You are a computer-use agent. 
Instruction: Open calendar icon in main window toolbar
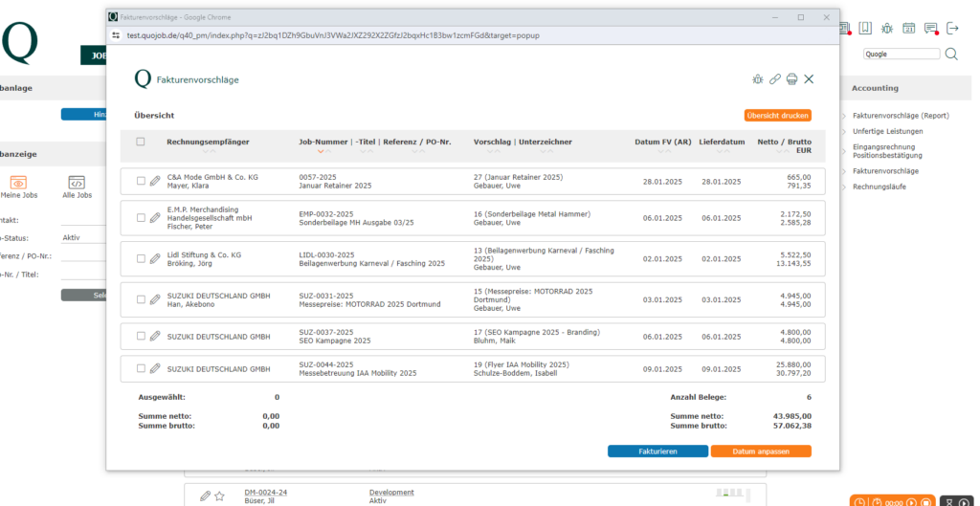pyautogui.click(x=909, y=28)
